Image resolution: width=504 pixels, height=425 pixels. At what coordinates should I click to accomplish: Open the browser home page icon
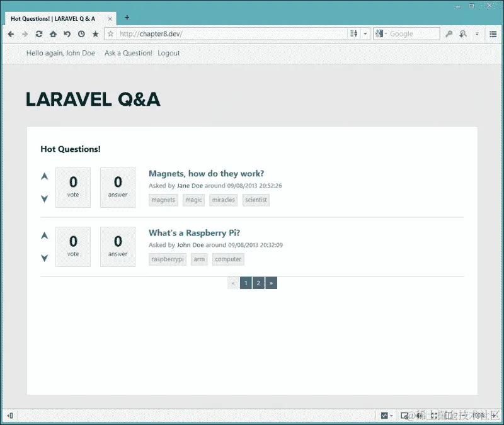point(53,34)
